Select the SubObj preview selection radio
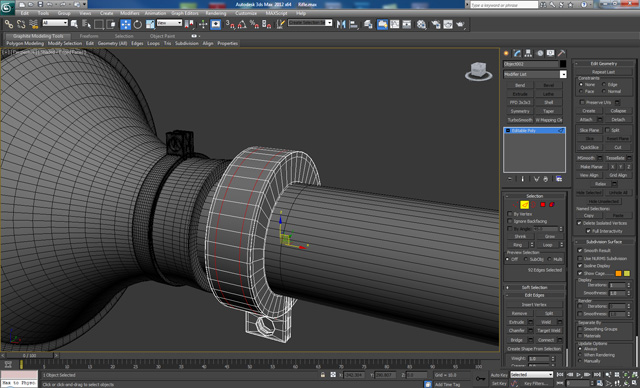The width and height of the screenshot is (640, 388). (x=525, y=259)
